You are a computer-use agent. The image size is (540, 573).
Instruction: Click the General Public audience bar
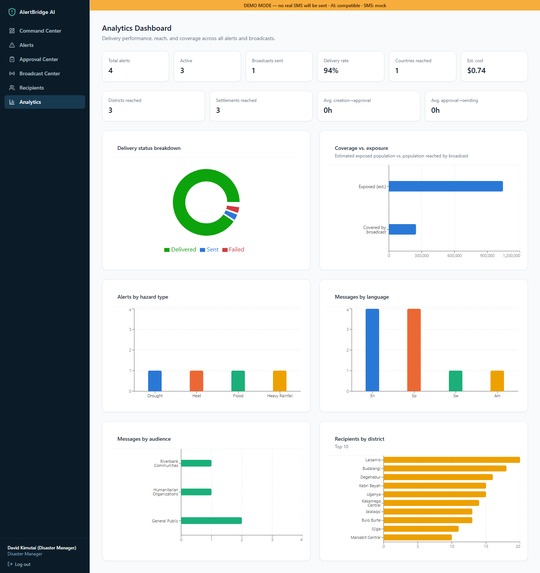click(212, 520)
